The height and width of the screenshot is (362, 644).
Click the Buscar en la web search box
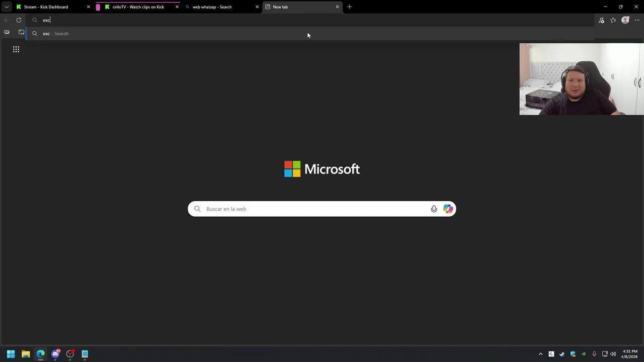point(322,209)
